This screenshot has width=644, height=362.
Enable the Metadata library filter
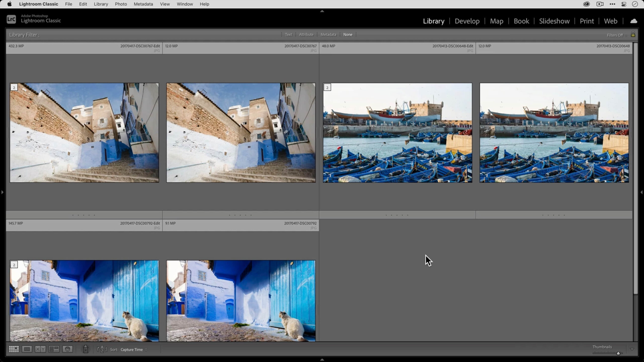click(x=328, y=35)
